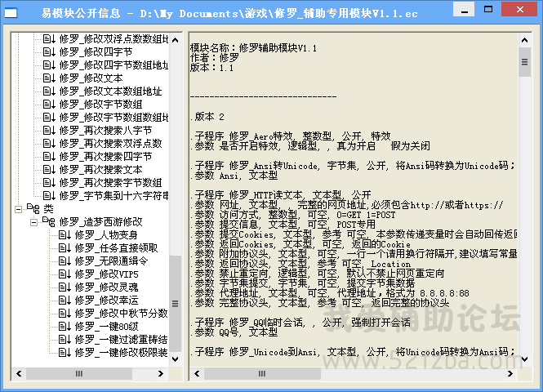
Task: Click tree panel vertical scrollbar thumb
Action: click(176, 304)
